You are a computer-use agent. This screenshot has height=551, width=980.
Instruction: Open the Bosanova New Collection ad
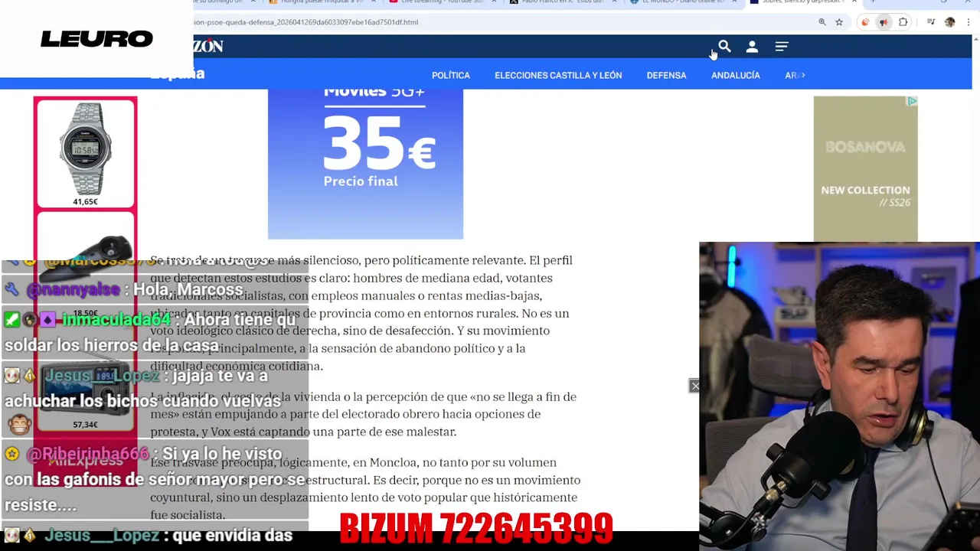click(x=865, y=168)
